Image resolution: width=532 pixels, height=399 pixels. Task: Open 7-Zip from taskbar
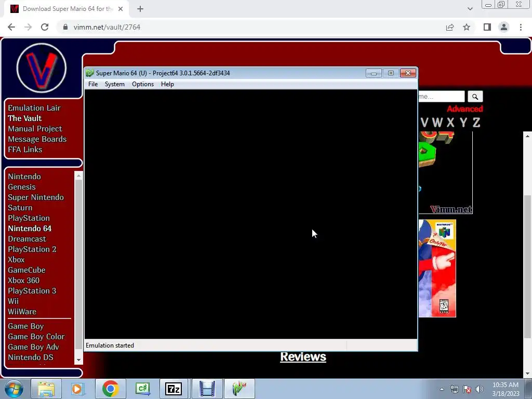click(174, 389)
